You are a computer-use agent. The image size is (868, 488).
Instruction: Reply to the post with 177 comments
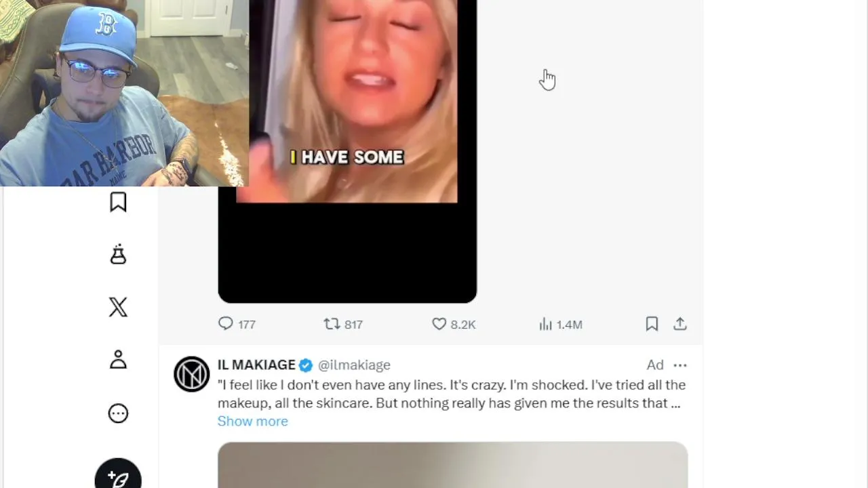[x=237, y=324]
